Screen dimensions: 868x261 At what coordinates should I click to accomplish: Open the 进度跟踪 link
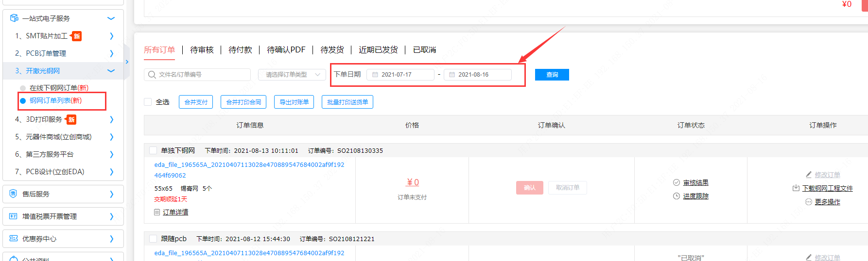click(x=695, y=196)
